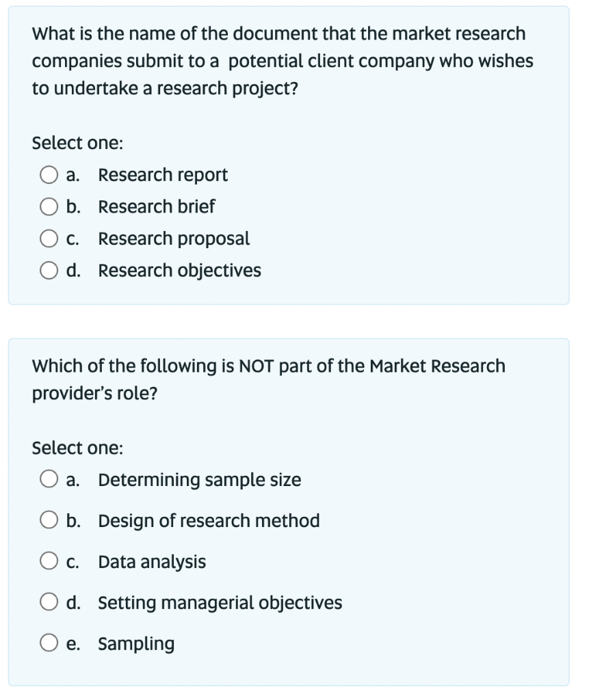
Task: Click "Select one:" in the second question
Action: pos(66,448)
